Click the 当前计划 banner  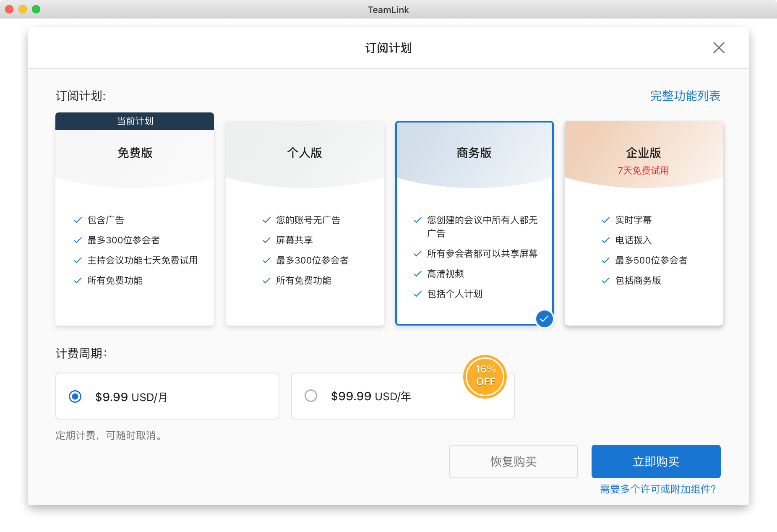click(x=135, y=121)
